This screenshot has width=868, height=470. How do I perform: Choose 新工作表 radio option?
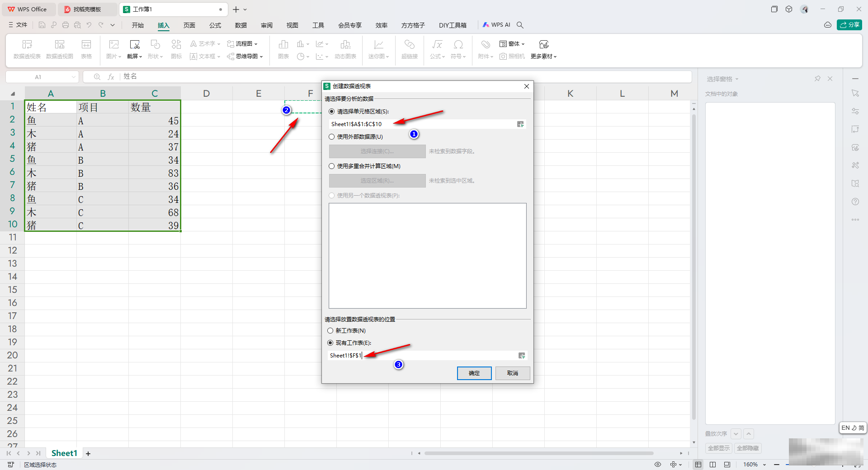[x=330, y=331]
